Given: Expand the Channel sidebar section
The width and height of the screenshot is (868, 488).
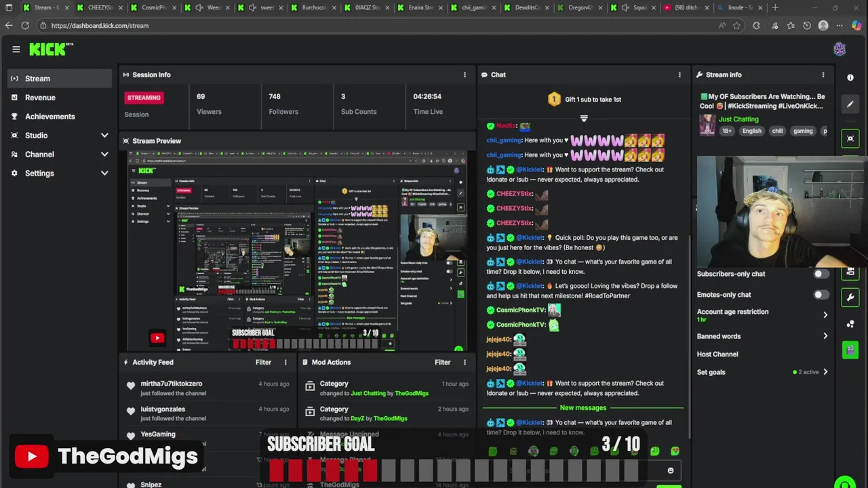Looking at the screenshot, I should [x=104, y=155].
